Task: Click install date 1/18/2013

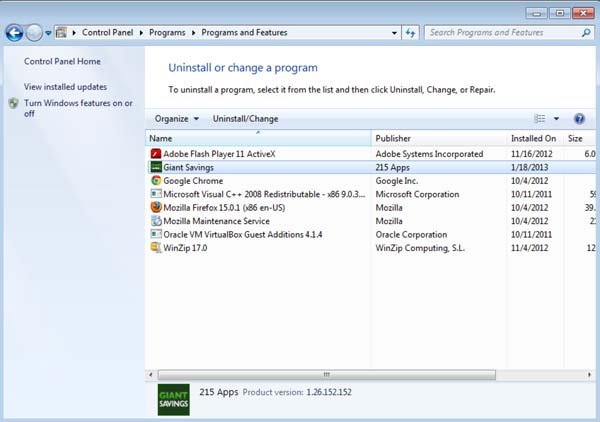Action: [x=530, y=168]
